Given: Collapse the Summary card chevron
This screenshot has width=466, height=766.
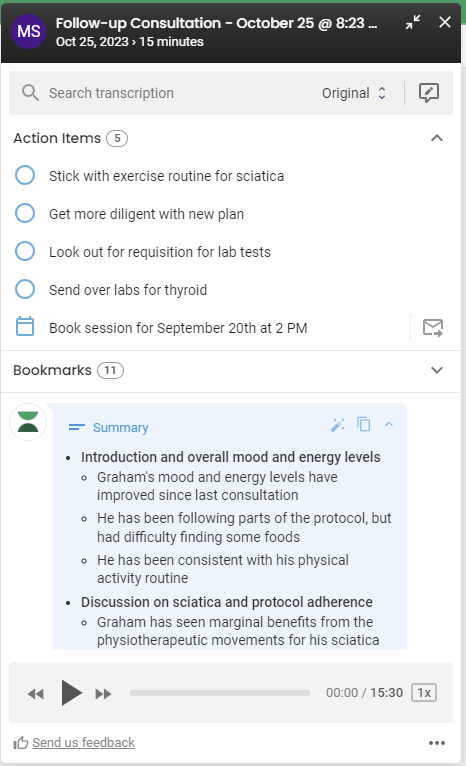Looking at the screenshot, I should click(389, 424).
